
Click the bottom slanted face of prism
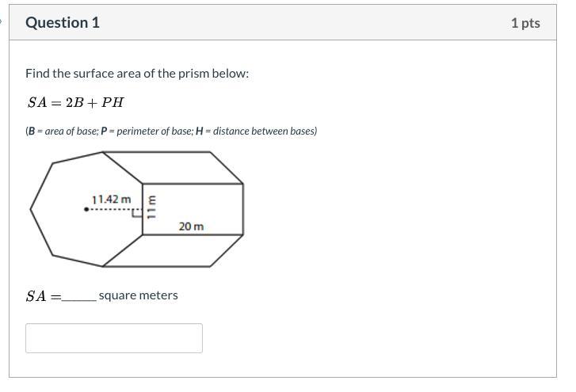[174, 250]
